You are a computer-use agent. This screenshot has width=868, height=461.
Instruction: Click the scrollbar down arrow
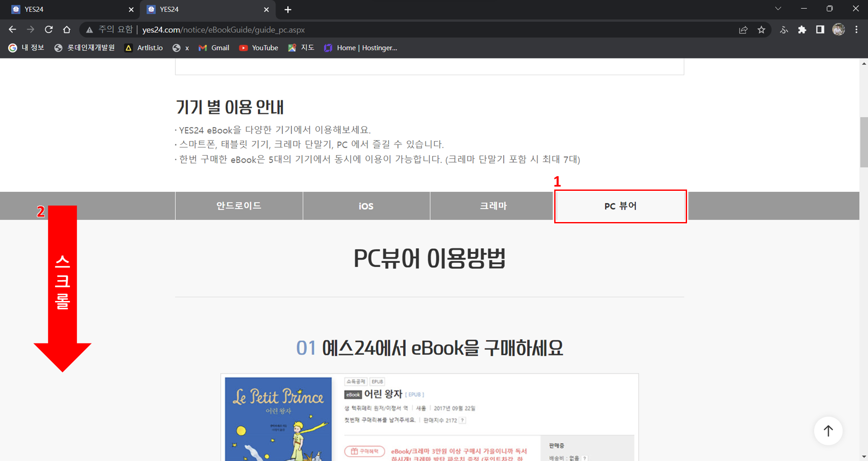[864, 457]
